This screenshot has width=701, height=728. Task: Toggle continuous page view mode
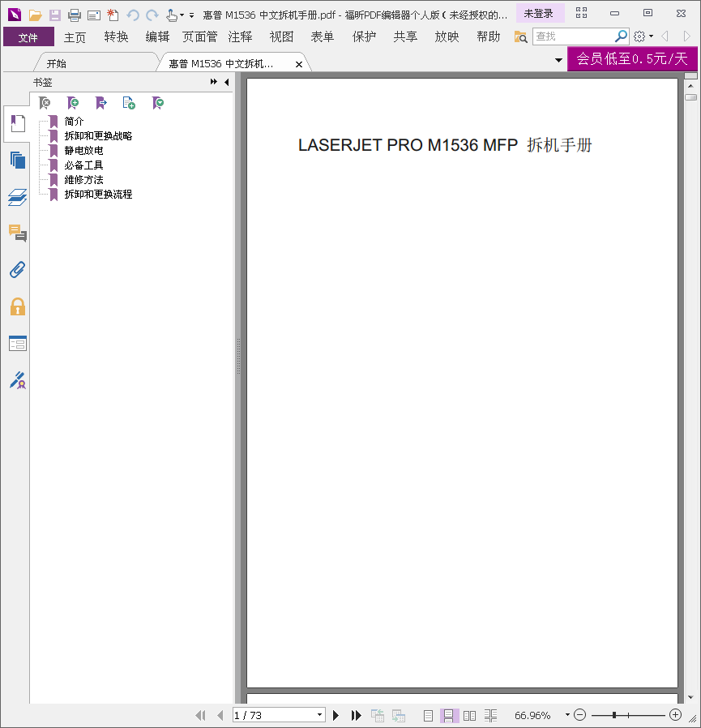point(449,716)
